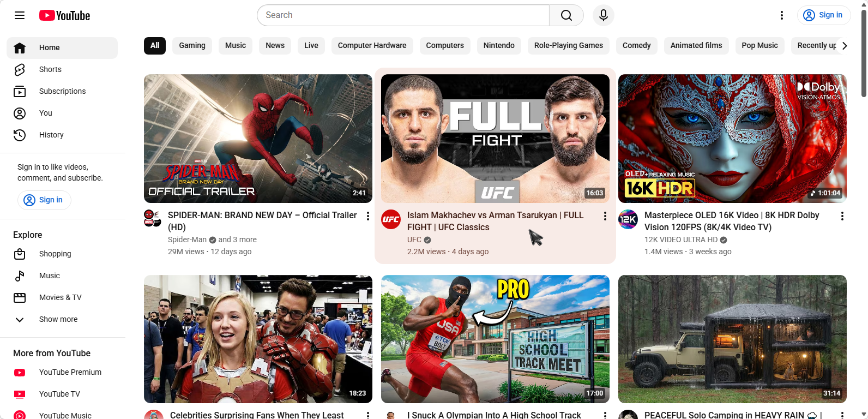Open options menu for PEACEFUL Solo Camping video
The width and height of the screenshot is (868, 419).
pyautogui.click(x=842, y=415)
